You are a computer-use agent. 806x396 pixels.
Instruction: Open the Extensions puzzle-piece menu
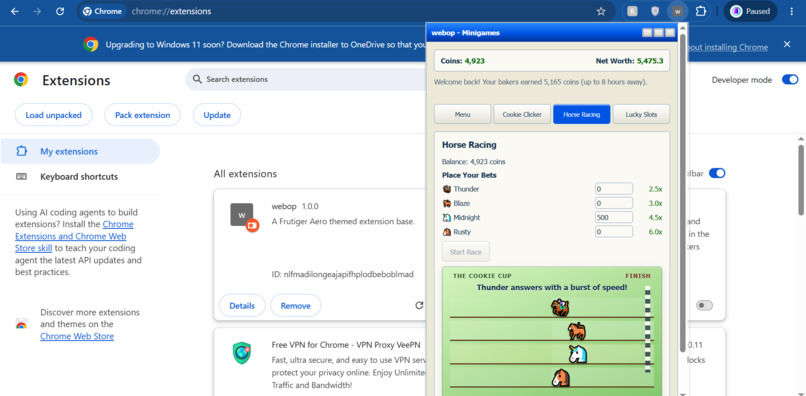(701, 11)
